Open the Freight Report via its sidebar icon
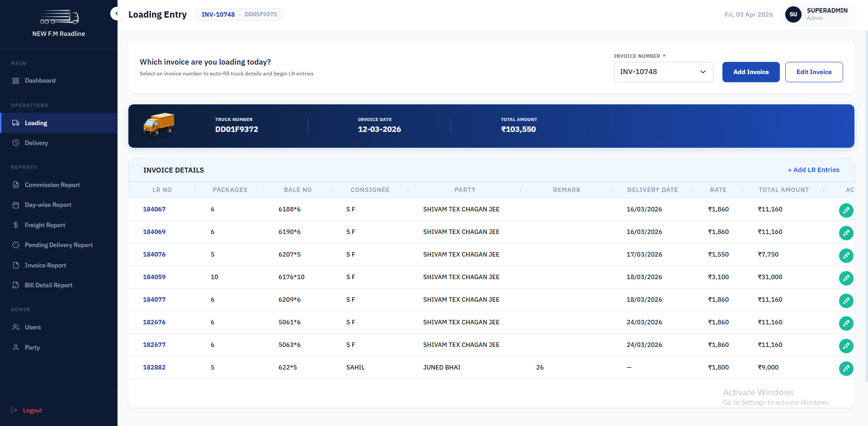 click(15, 225)
